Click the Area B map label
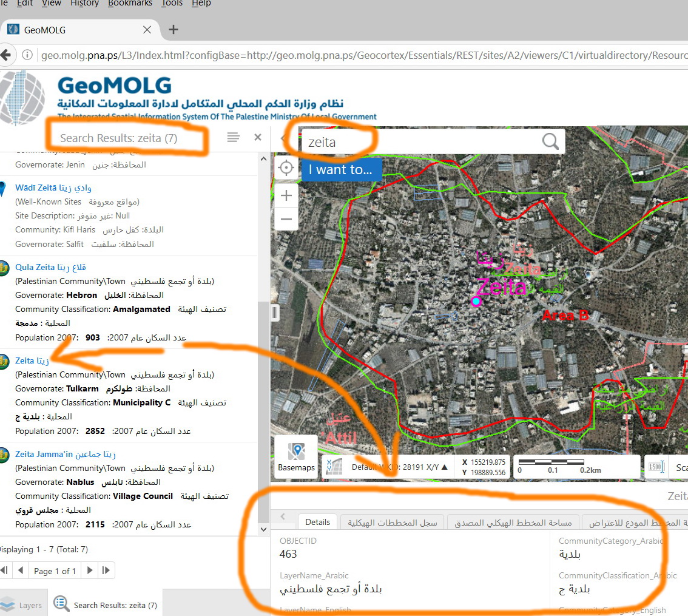Image resolution: width=688 pixels, height=616 pixels. point(565,315)
